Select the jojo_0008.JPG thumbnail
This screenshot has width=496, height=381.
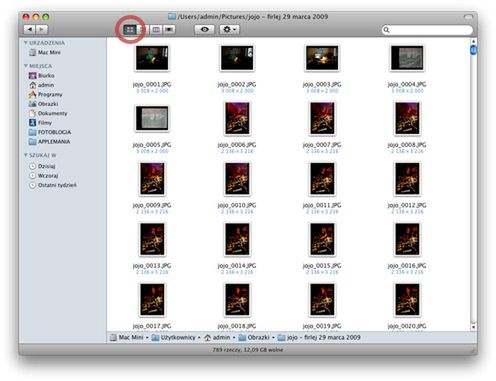[x=407, y=118]
